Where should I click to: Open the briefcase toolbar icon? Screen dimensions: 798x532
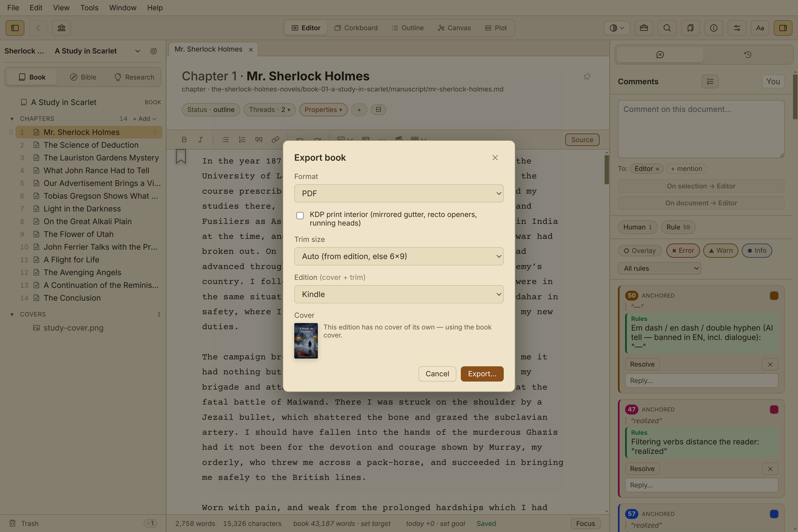click(644, 28)
